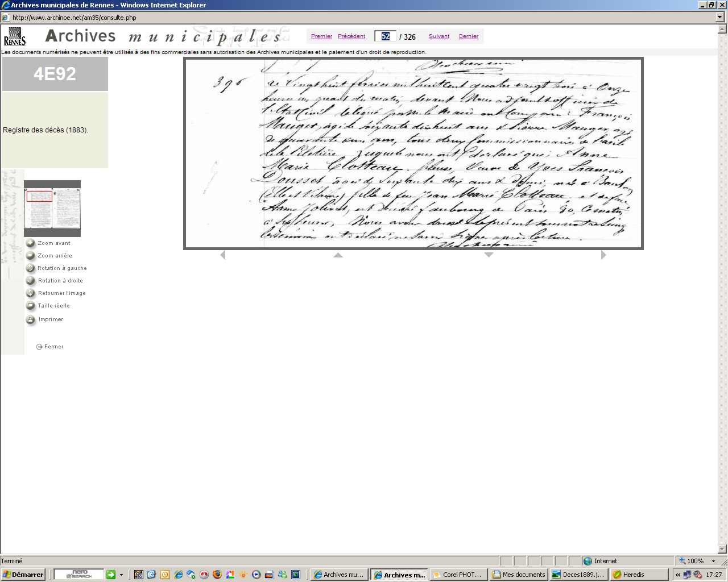Show actual size with Taille réelle
Image resolution: width=728 pixels, height=582 pixels.
(x=31, y=306)
